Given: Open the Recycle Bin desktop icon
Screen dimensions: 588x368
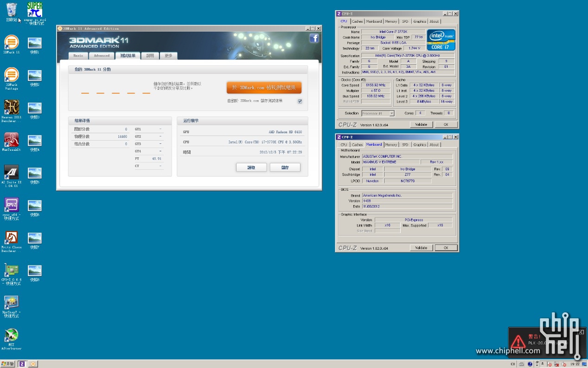Looking at the screenshot, I should point(12,12).
